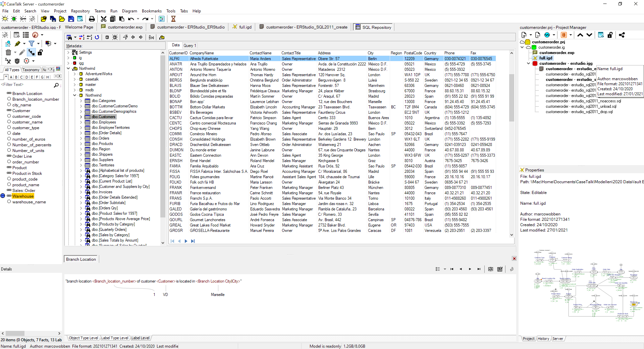Toggle the padlock lock icon in the left toolbar
Screen dimensions: 644x349
click(40, 52)
